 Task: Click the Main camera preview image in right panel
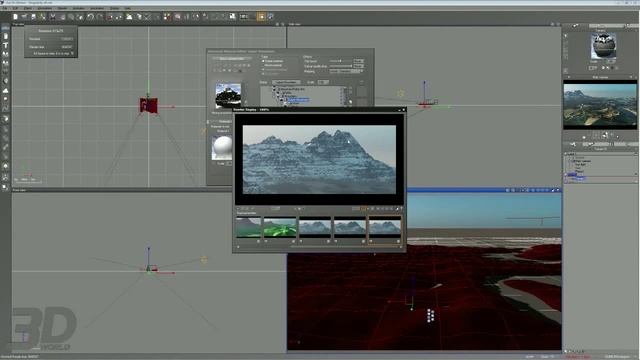(x=600, y=105)
